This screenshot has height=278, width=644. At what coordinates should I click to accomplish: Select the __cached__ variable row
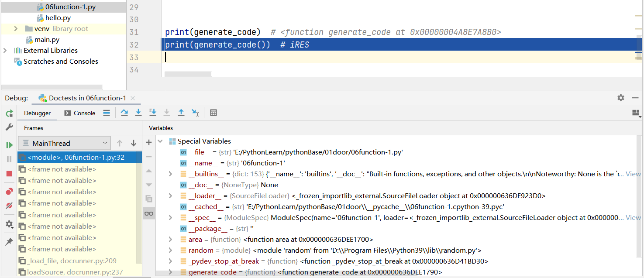[x=342, y=207]
